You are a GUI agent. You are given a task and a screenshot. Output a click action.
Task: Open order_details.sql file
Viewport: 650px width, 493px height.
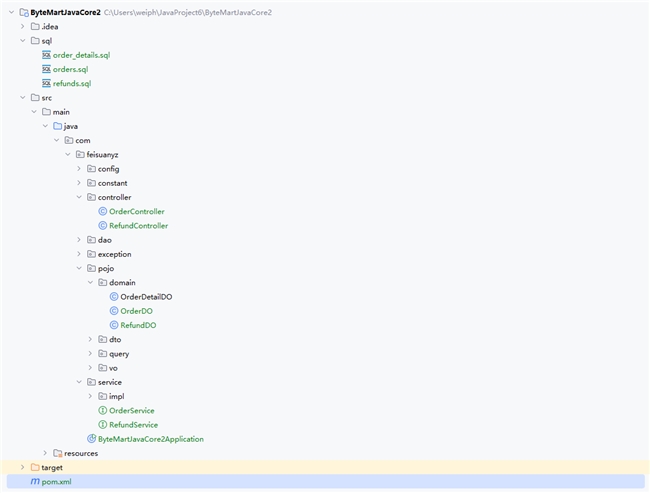(x=81, y=55)
